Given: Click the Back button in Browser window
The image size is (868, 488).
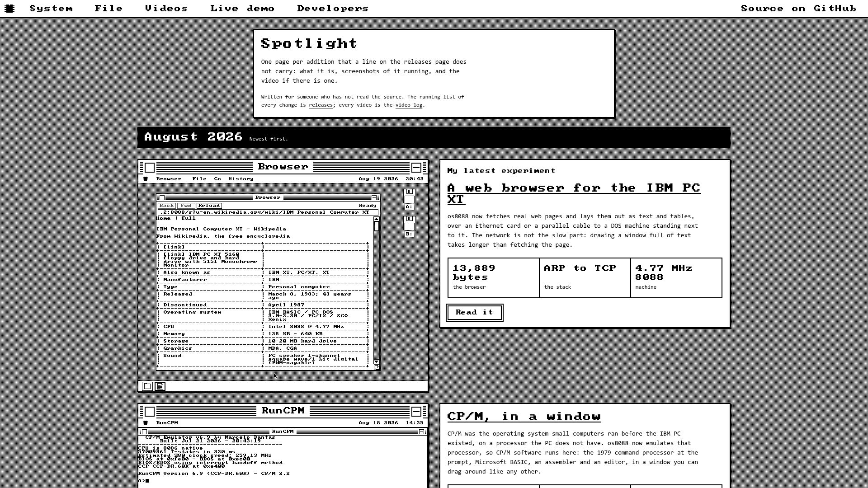Looking at the screenshot, I should (167, 206).
